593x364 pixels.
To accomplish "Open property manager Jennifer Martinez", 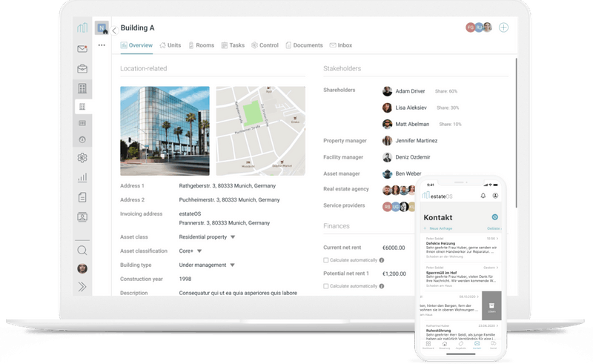I will click(x=410, y=141).
